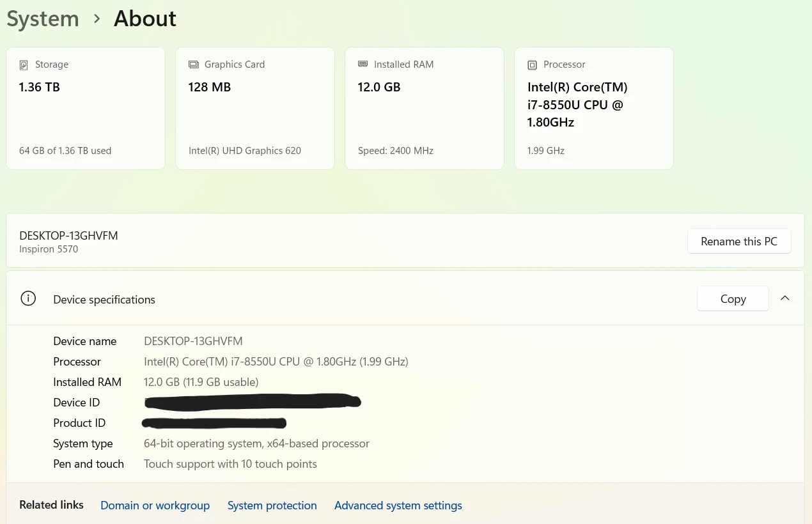
Task: Copy the device specifications
Action: 733,298
